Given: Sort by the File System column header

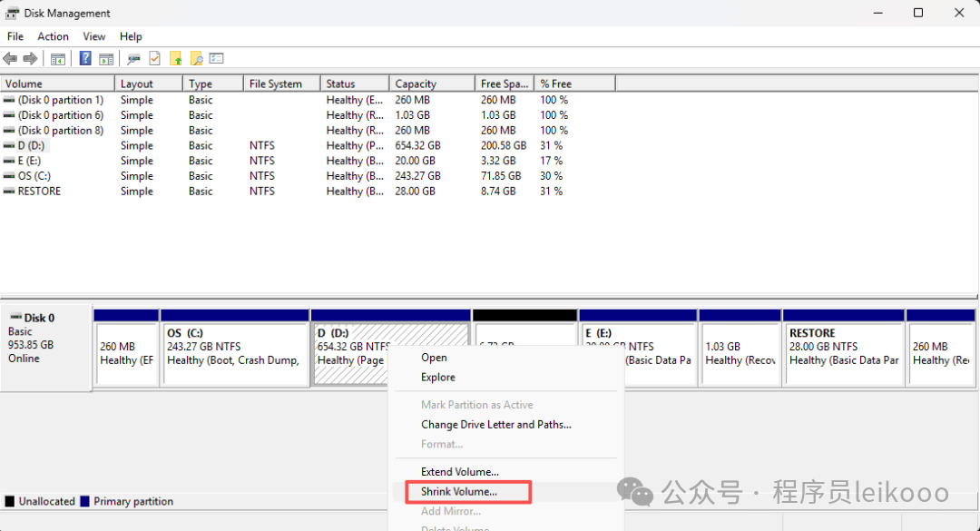Looking at the screenshot, I should point(275,84).
